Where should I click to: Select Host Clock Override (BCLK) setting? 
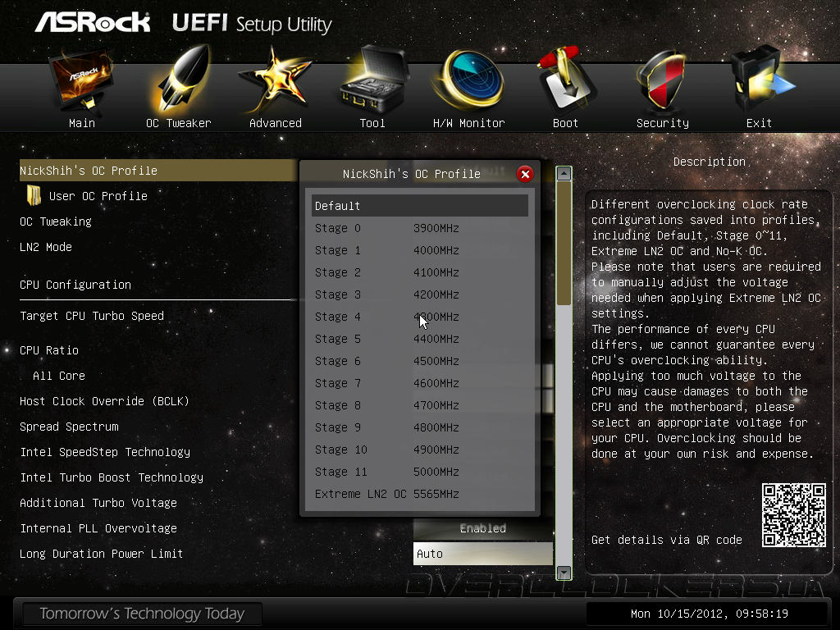click(x=104, y=401)
